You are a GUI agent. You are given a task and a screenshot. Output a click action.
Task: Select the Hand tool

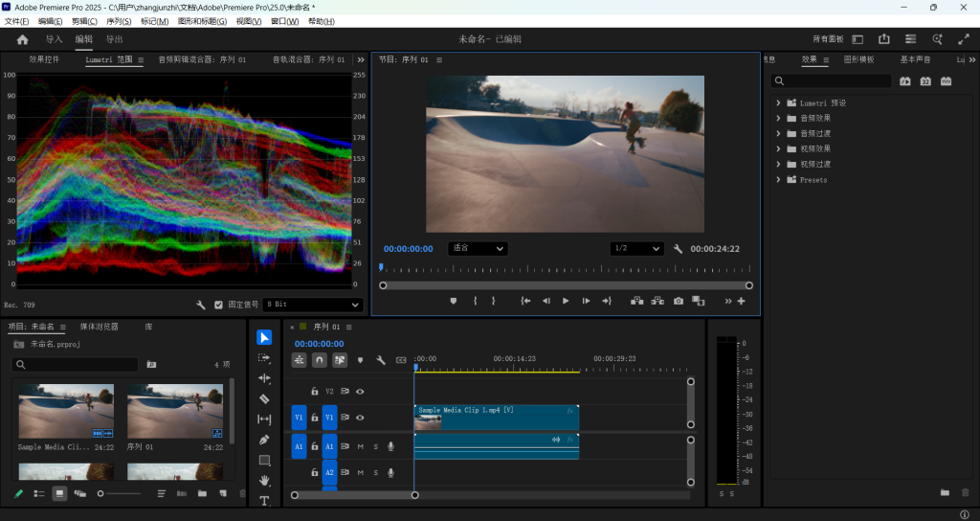(264, 481)
